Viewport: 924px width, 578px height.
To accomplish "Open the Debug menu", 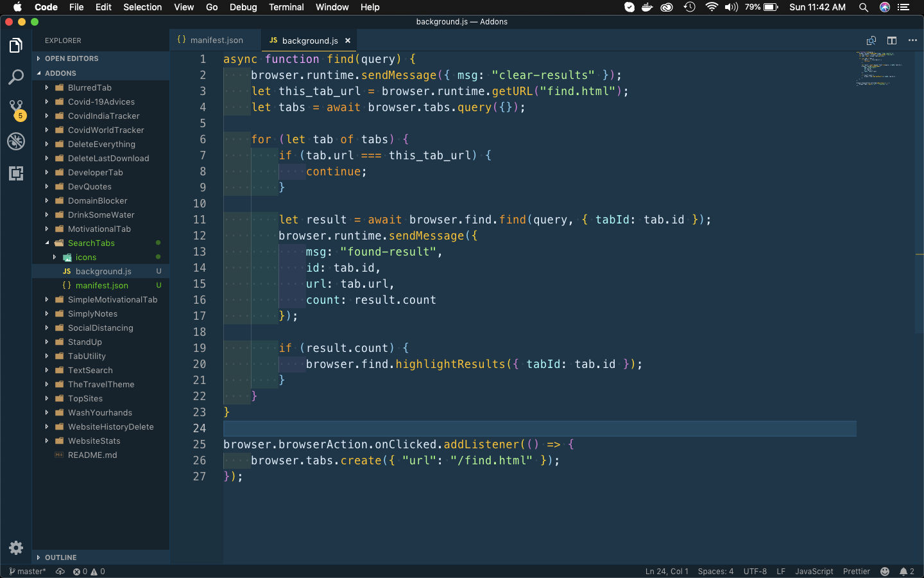I will tap(243, 7).
